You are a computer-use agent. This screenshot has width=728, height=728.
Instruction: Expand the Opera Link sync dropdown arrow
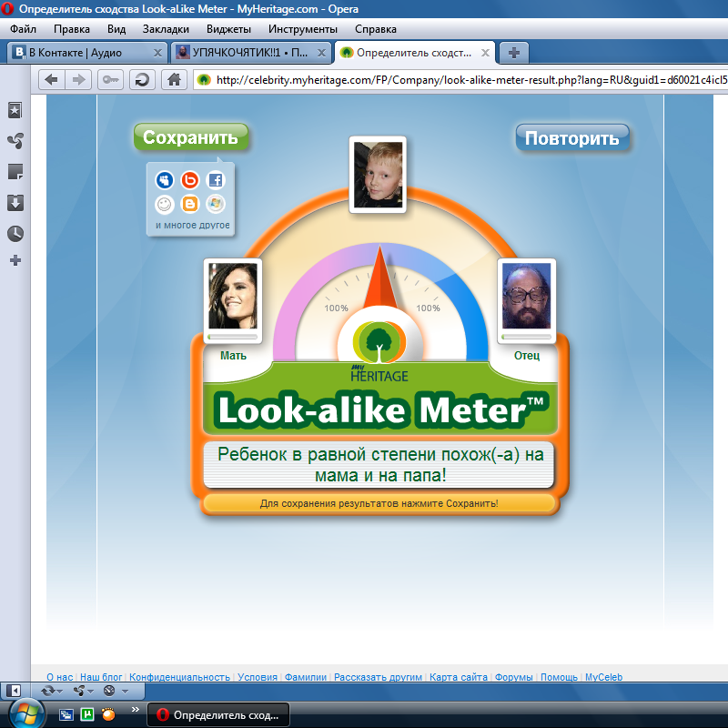(x=59, y=692)
